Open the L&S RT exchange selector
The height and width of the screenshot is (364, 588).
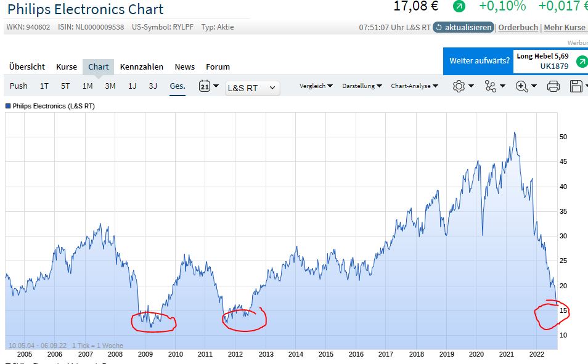(x=253, y=86)
